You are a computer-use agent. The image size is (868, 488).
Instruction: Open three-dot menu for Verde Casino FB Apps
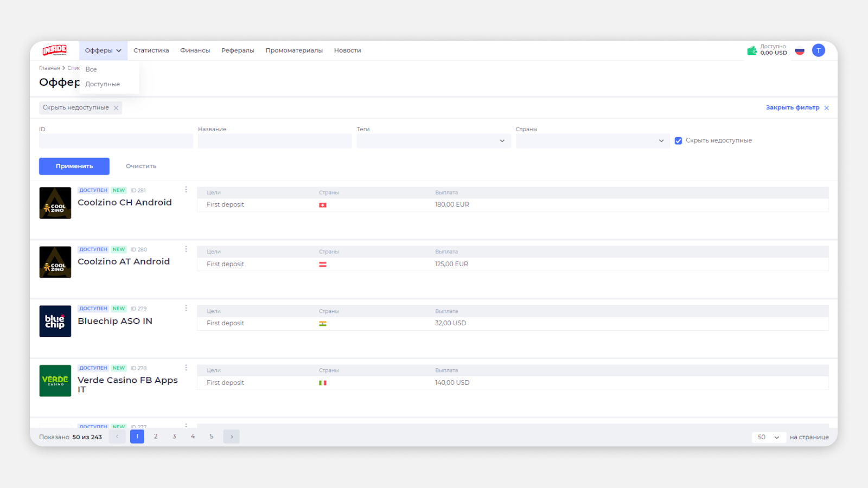(x=186, y=368)
